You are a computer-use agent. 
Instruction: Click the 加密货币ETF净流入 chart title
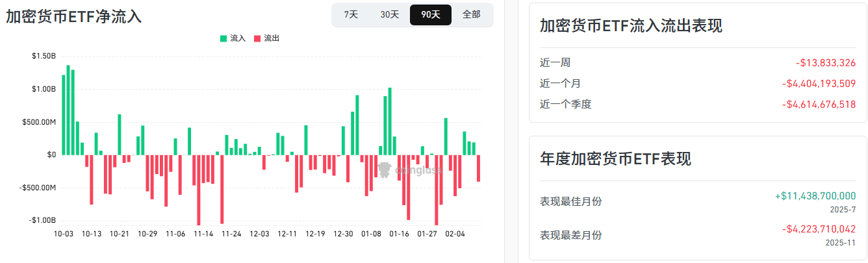point(74,17)
